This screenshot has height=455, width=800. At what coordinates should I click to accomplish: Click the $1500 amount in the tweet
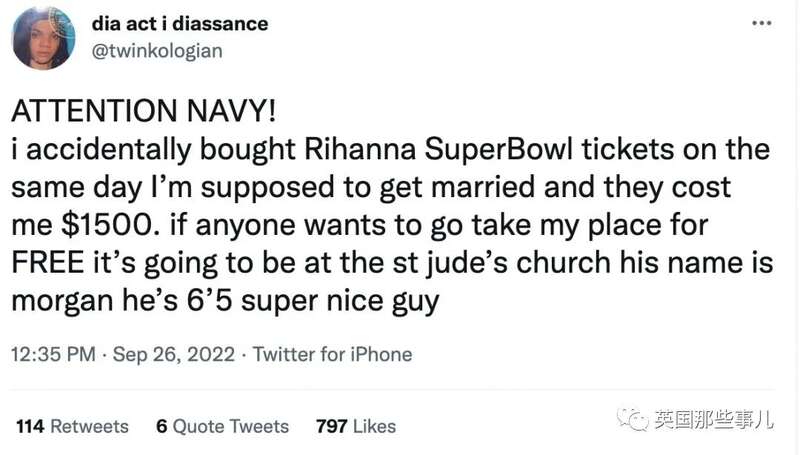[x=108, y=225]
